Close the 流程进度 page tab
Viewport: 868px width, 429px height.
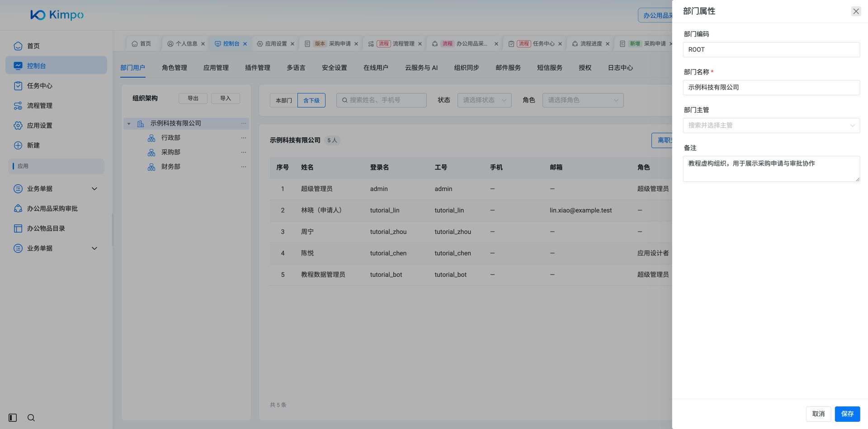click(608, 44)
